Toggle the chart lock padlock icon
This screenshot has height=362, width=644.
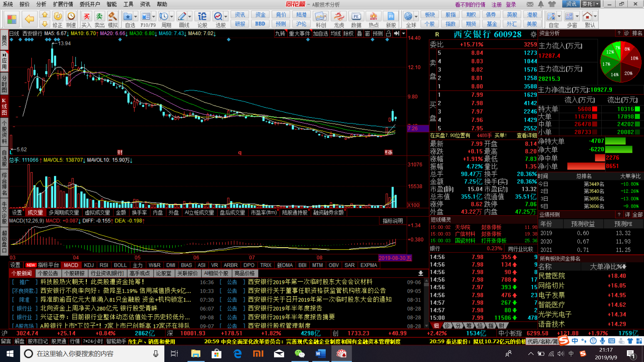pos(388,34)
